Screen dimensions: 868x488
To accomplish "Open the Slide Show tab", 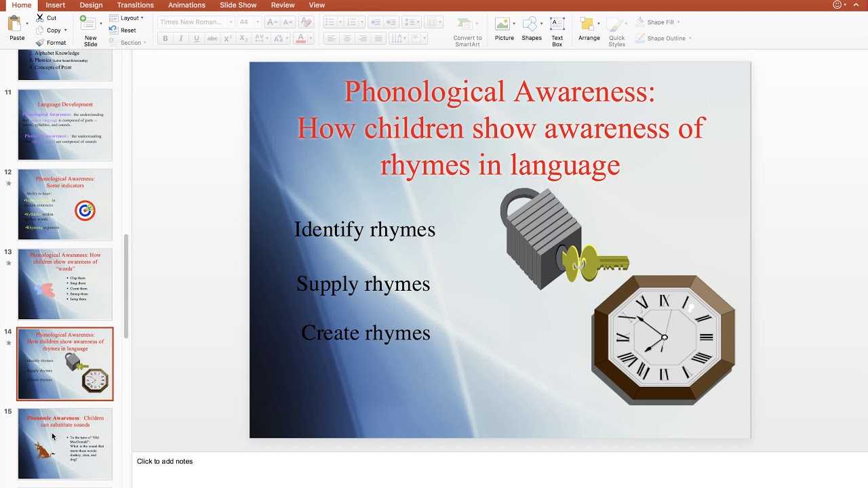I will (238, 5).
